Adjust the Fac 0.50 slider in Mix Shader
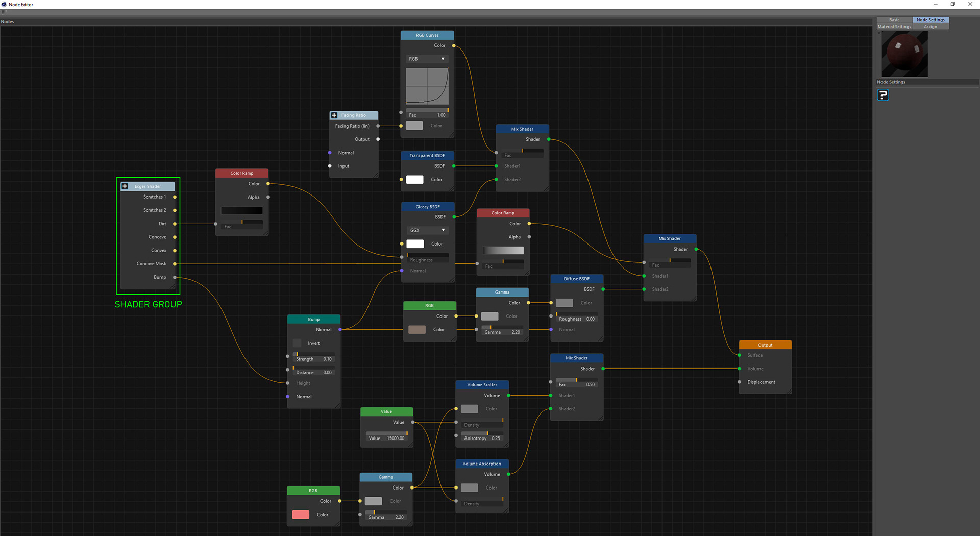 tap(577, 383)
